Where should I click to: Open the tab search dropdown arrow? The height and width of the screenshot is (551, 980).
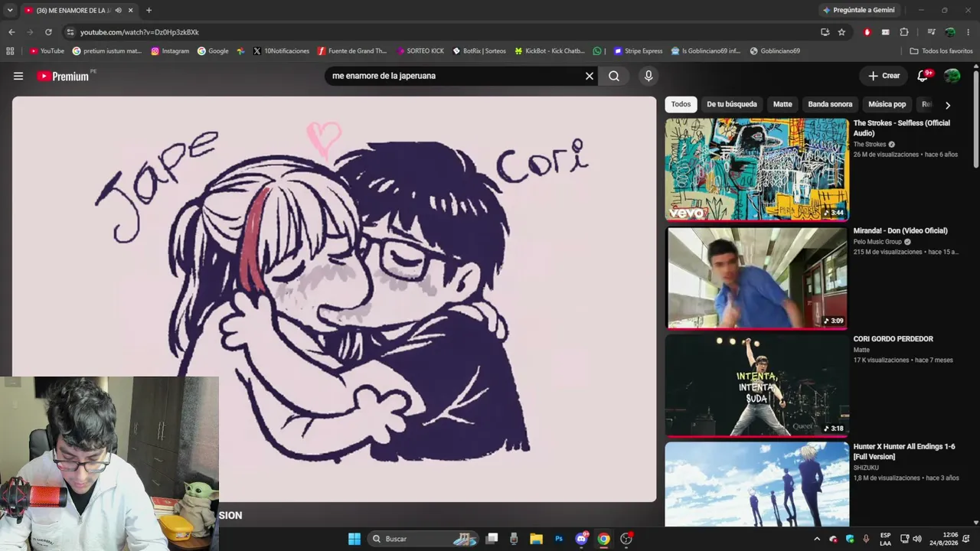[x=10, y=10]
